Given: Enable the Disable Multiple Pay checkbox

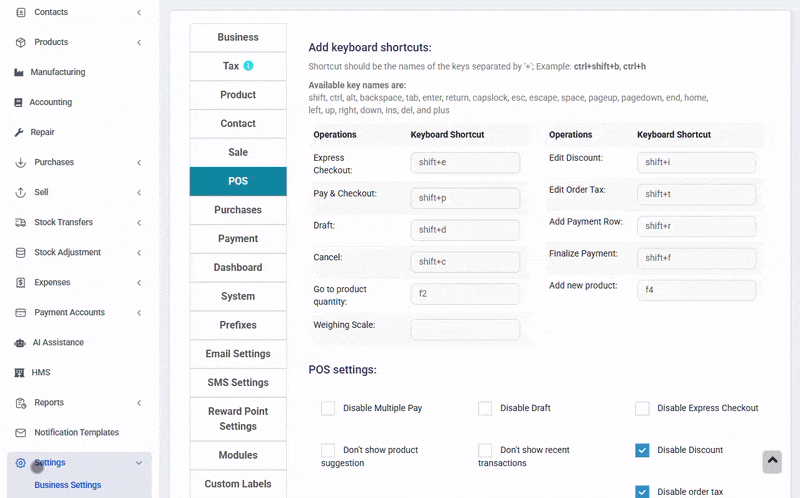Looking at the screenshot, I should point(328,408).
